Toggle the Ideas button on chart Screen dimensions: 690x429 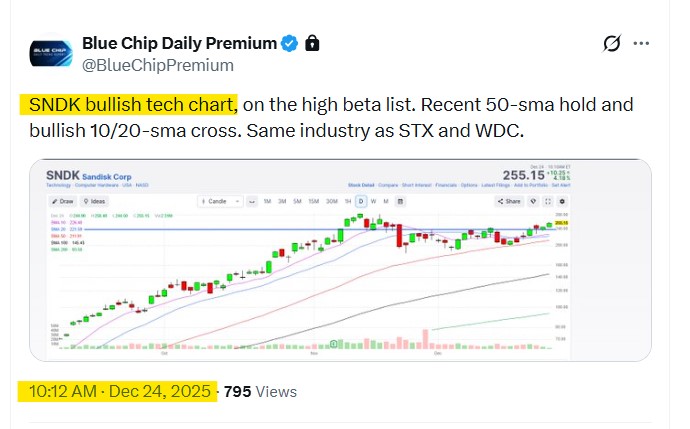[x=93, y=201]
